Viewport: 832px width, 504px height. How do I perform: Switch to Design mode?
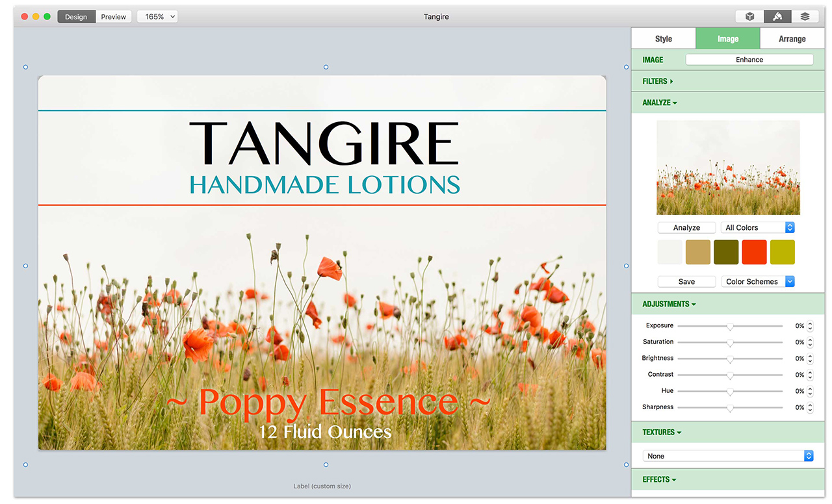click(76, 17)
